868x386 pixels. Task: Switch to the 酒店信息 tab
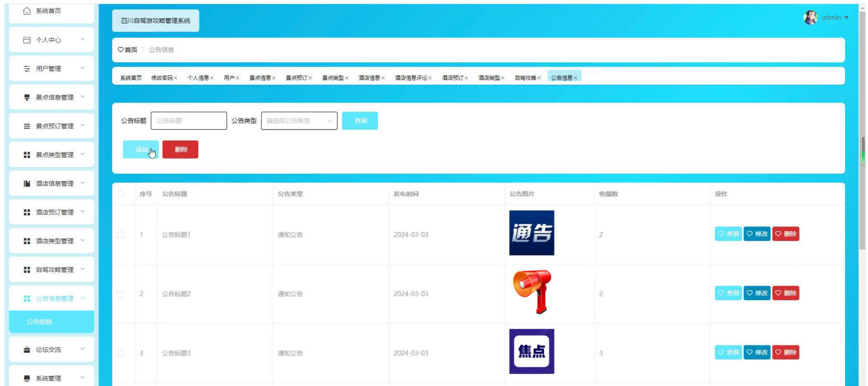[x=369, y=78]
